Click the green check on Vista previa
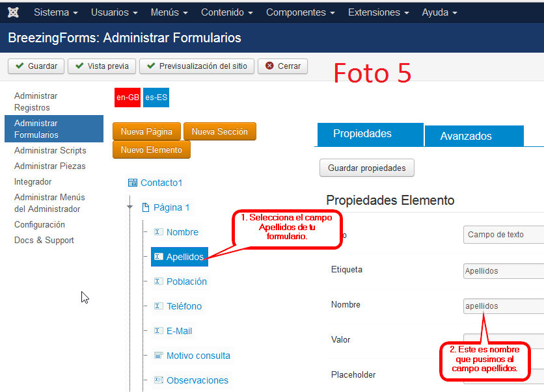Image resolution: width=544 pixels, height=392 pixels. (79, 66)
